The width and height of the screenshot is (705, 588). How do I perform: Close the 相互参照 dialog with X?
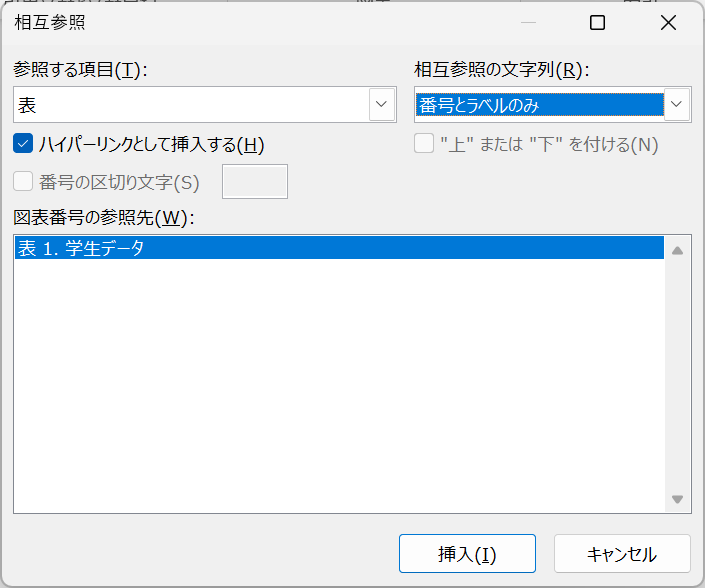coord(668,22)
